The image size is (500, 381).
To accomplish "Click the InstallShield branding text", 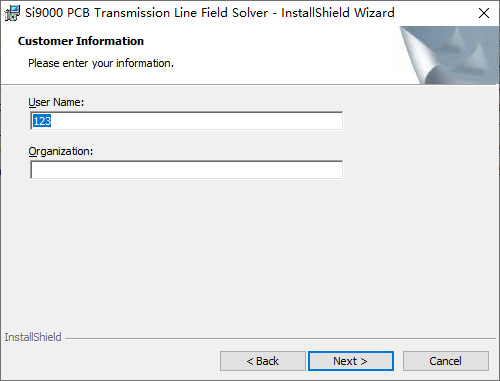I will (33, 337).
